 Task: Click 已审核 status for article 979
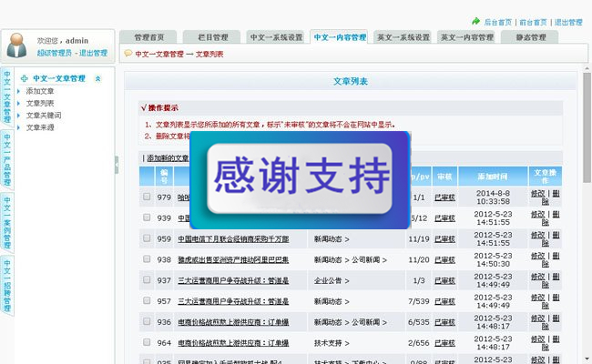(x=444, y=197)
